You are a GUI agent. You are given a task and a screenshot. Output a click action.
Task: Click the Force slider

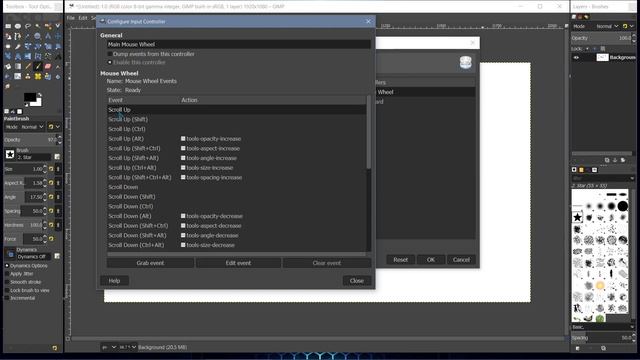point(23,239)
